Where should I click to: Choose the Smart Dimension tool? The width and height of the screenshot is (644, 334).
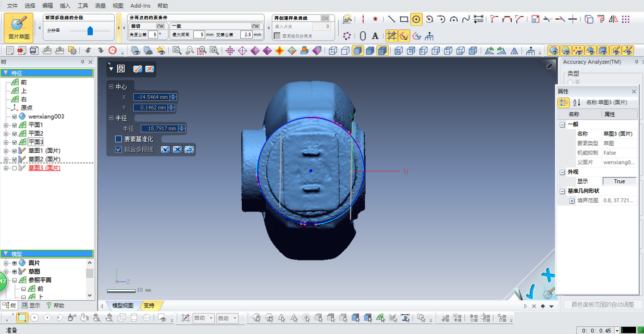pos(479,19)
